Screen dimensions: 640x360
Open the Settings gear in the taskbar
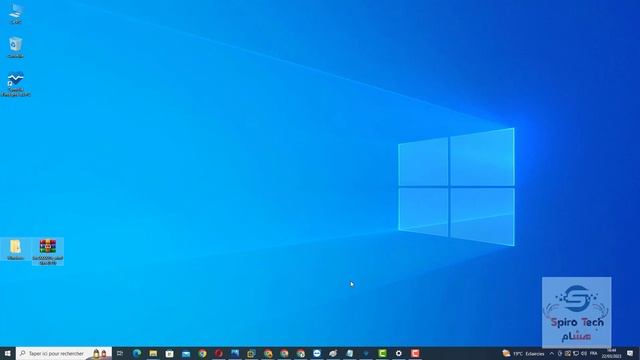pos(398,353)
